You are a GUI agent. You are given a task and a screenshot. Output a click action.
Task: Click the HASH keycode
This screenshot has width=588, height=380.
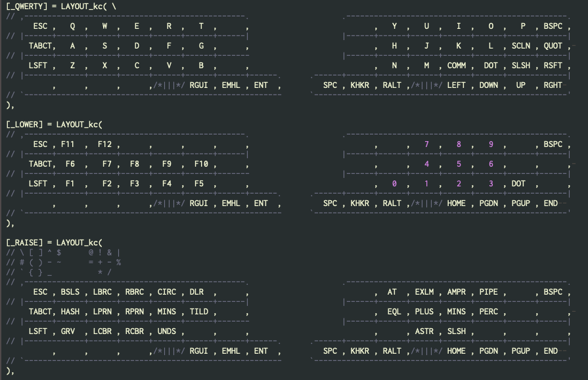click(70, 312)
